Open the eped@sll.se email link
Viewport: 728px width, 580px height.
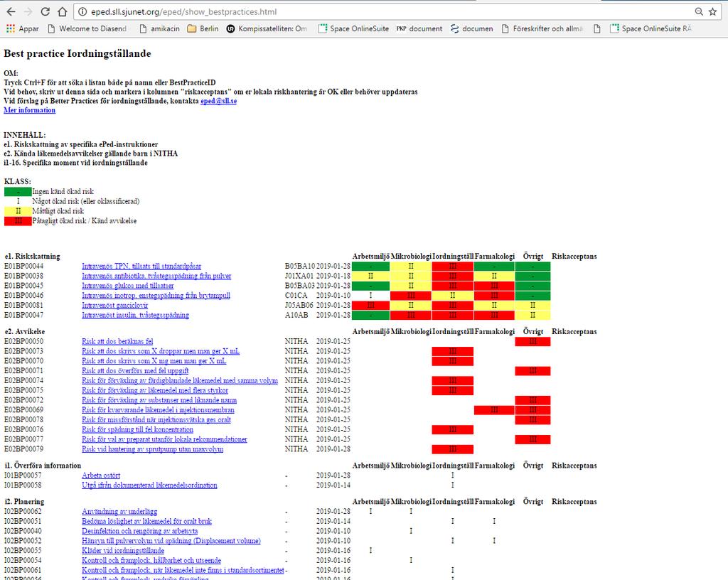click(x=219, y=101)
